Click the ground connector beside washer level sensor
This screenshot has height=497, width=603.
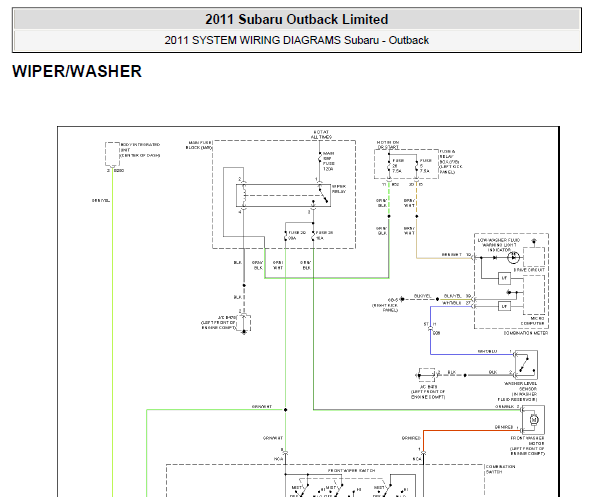tap(426, 375)
